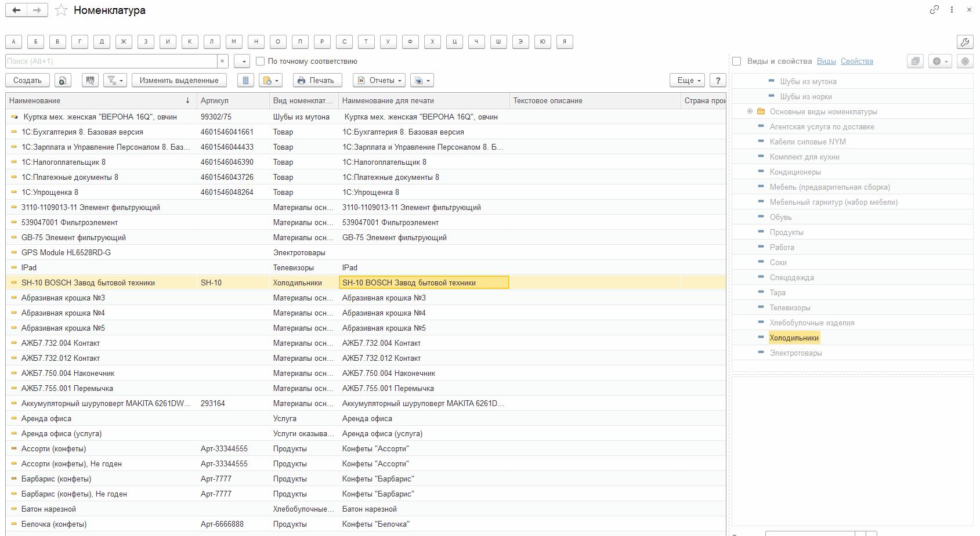Click the list view mode icon
This screenshot has height=536, width=980.
coord(245,81)
